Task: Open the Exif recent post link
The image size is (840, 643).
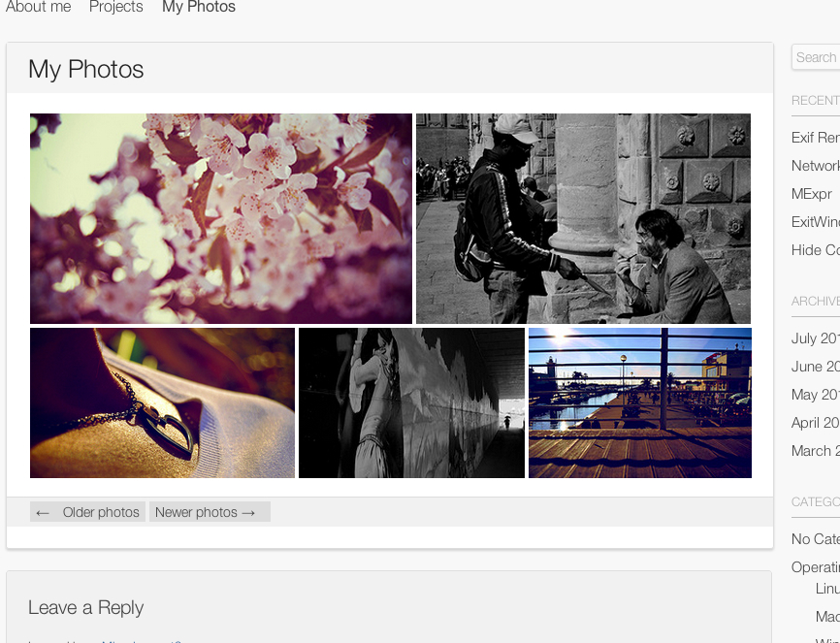Action: tap(815, 138)
